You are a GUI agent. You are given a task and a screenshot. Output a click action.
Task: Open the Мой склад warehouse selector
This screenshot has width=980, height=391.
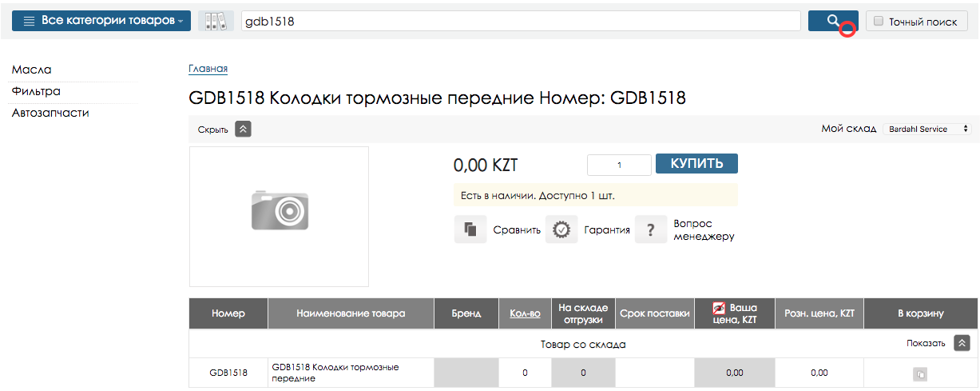(926, 129)
